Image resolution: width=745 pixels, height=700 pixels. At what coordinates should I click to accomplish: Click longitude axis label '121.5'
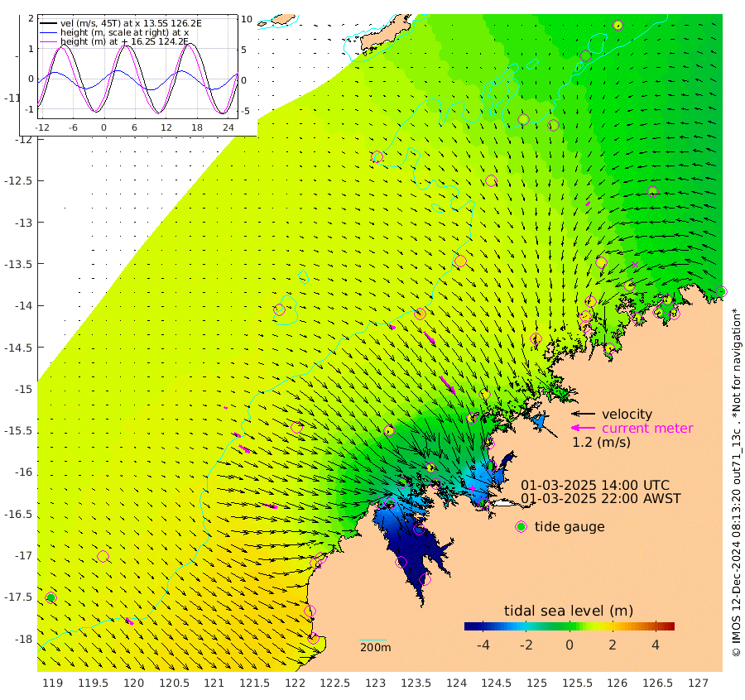(x=255, y=683)
